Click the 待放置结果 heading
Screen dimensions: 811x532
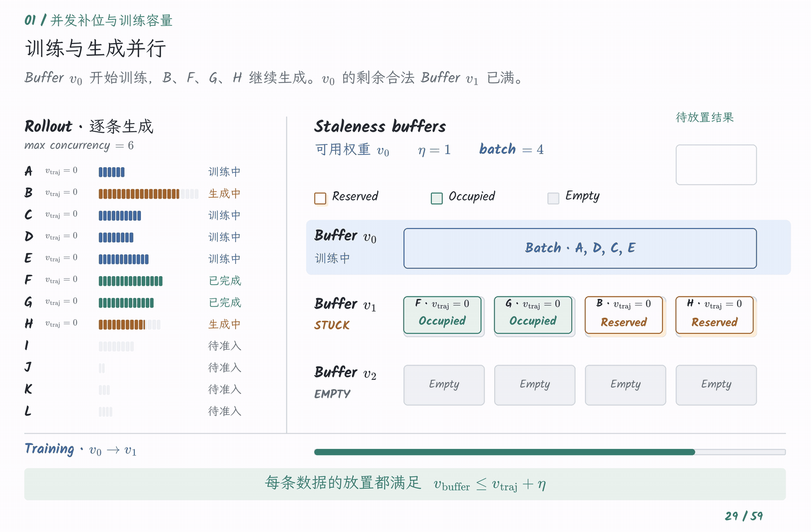[x=705, y=118]
